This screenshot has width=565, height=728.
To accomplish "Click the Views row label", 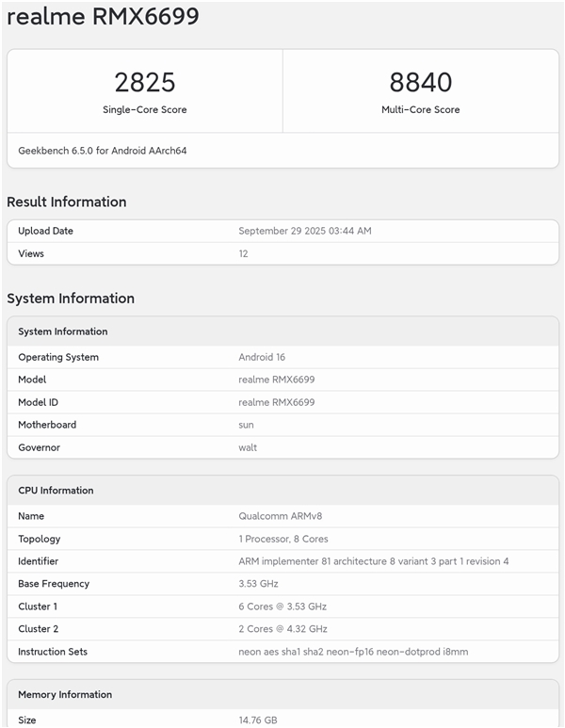I will pos(31,253).
